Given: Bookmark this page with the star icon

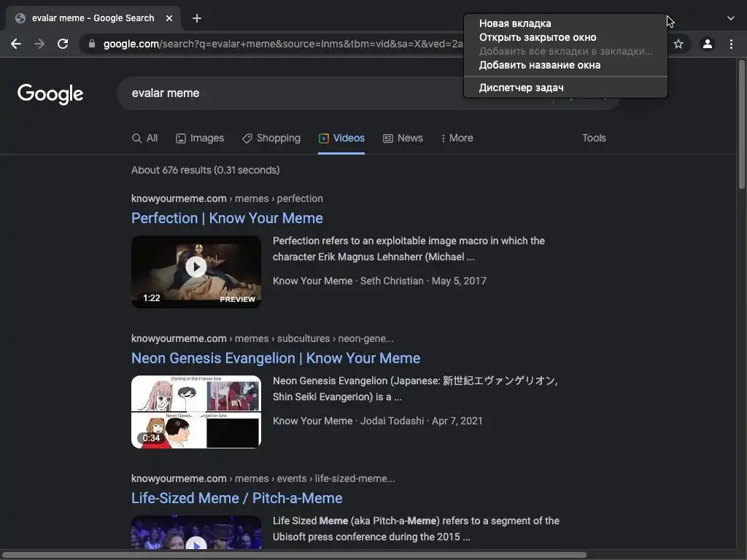Looking at the screenshot, I should (678, 44).
